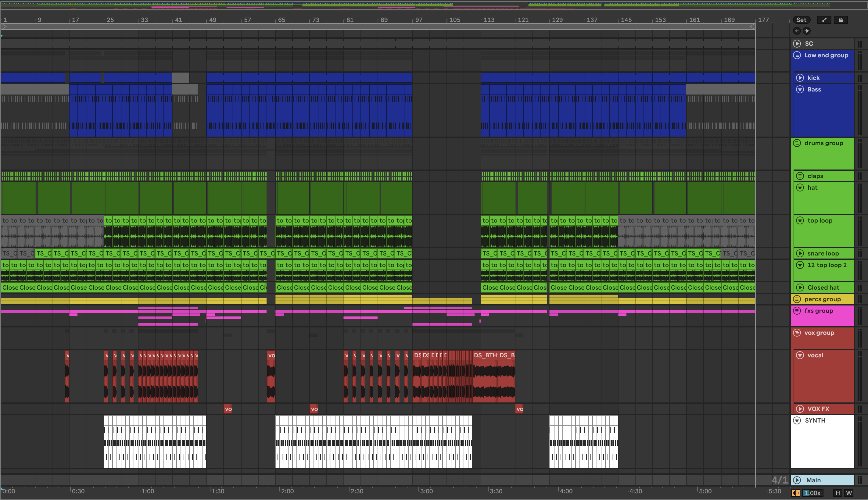
Task: Click the Set locator button
Action: 801,20
